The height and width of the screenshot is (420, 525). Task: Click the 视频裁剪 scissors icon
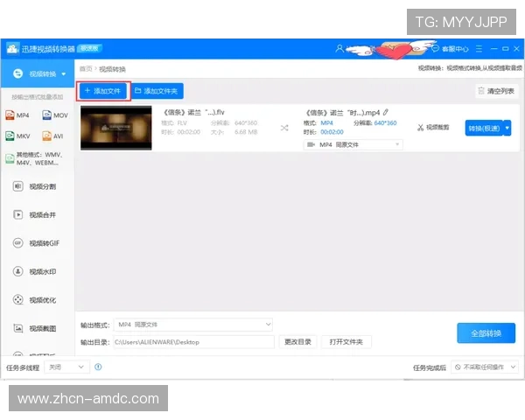pyautogui.click(x=421, y=128)
